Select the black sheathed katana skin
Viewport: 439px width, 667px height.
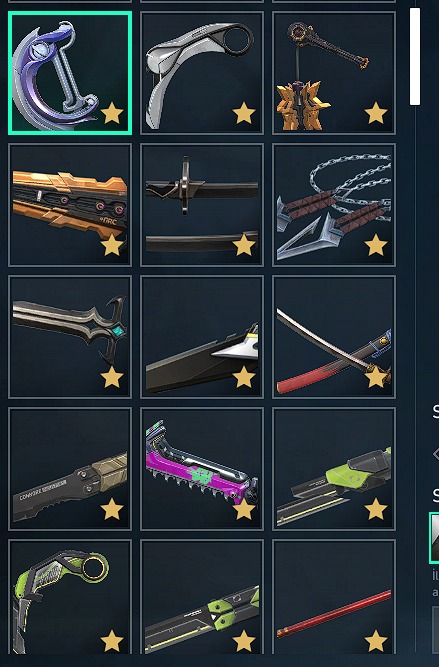pyautogui.click(x=202, y=205)
